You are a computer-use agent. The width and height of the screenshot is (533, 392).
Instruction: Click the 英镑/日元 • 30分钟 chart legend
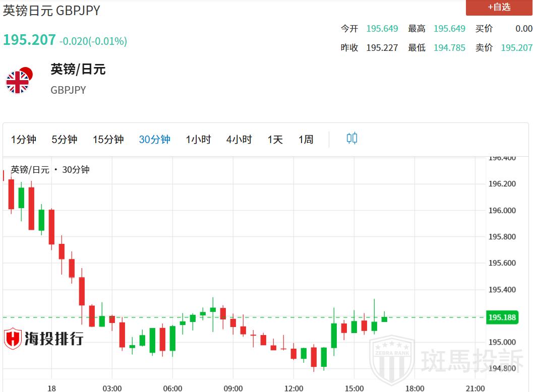[50, 170]
